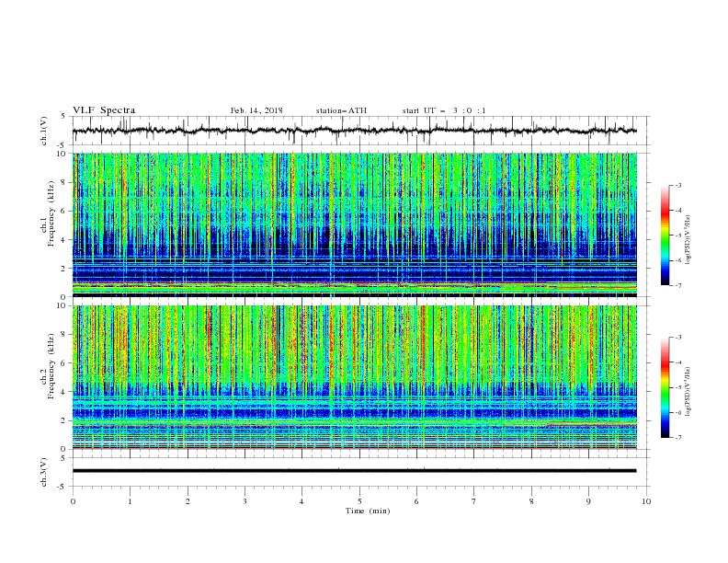Viewport: 728px width, 563px height.
Task: Click the "8" tick on the time axis
Action: click(x=531, y=501)
